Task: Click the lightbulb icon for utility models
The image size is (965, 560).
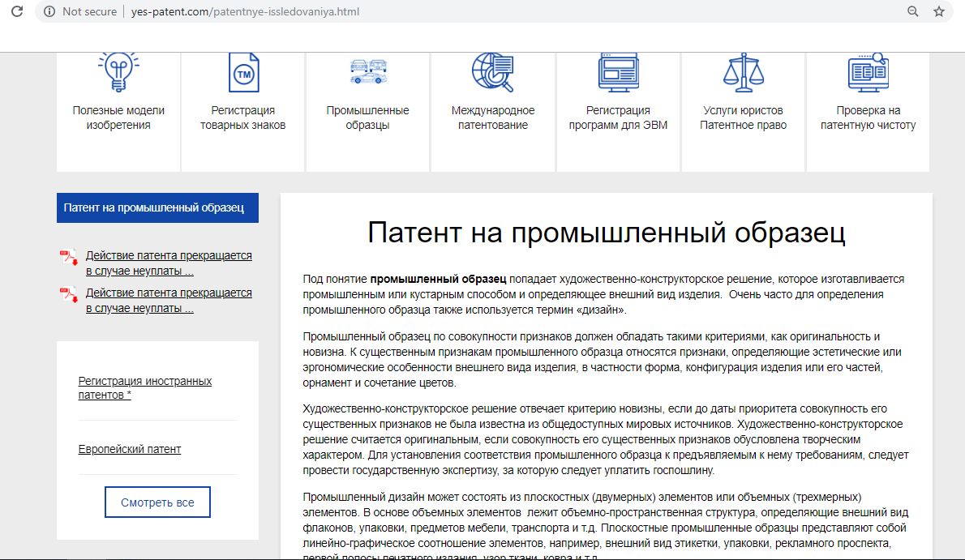Action: point(118,72)
